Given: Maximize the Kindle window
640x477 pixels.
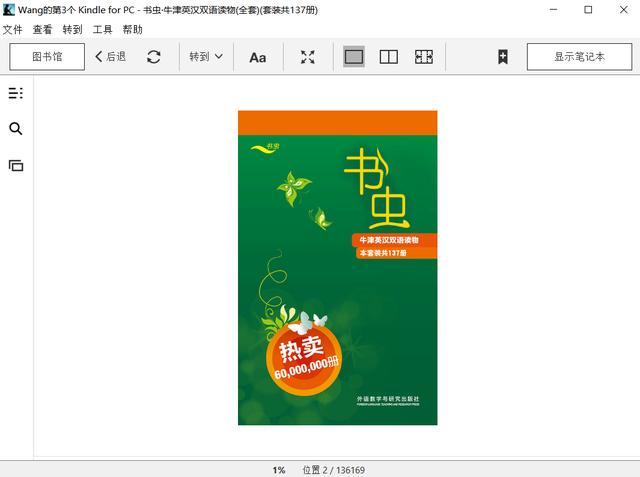Looking at the screenshot, I should 588,9.
